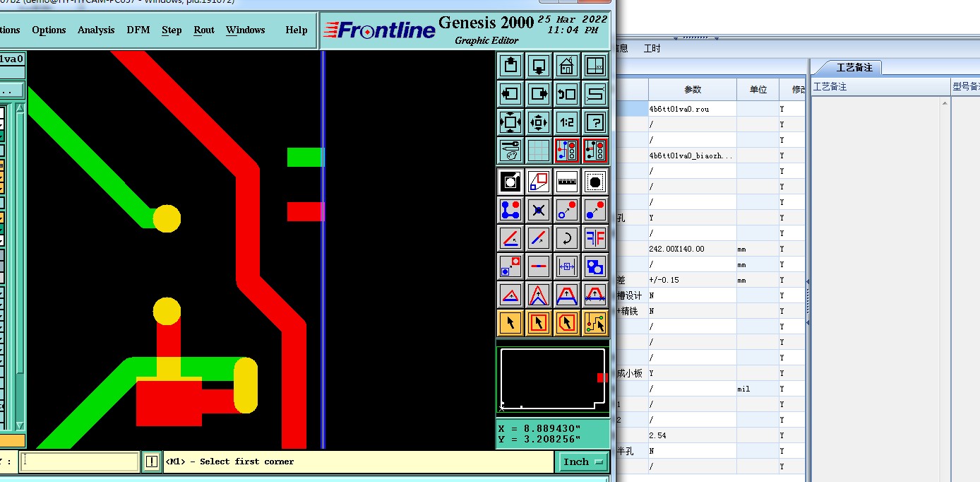Select the red and blue rectangle contour icon

click(x=539, y=182)
